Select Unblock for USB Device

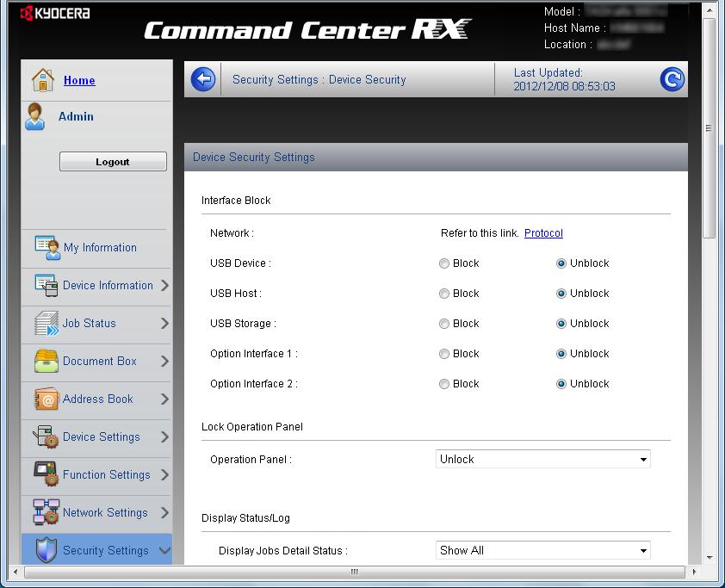[561, 263]
